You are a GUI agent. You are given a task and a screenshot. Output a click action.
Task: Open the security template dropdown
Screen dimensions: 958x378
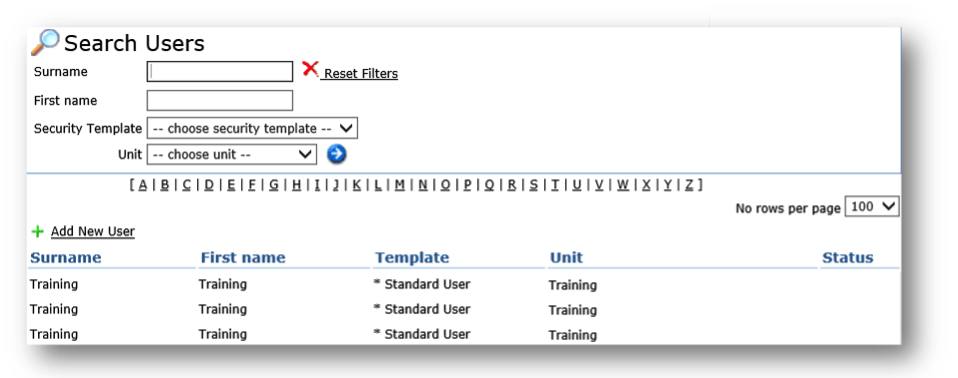(252, 129)
